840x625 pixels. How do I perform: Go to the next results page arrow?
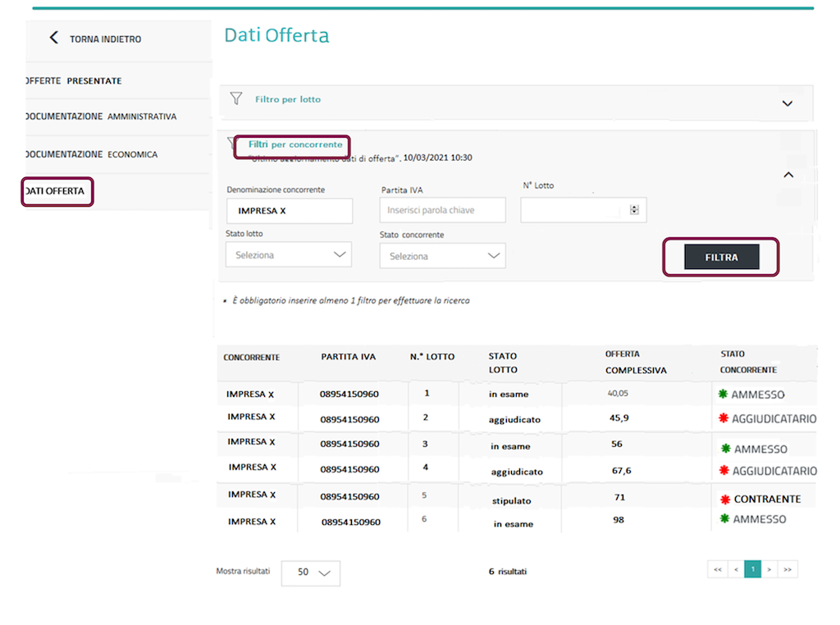[769, 569]
